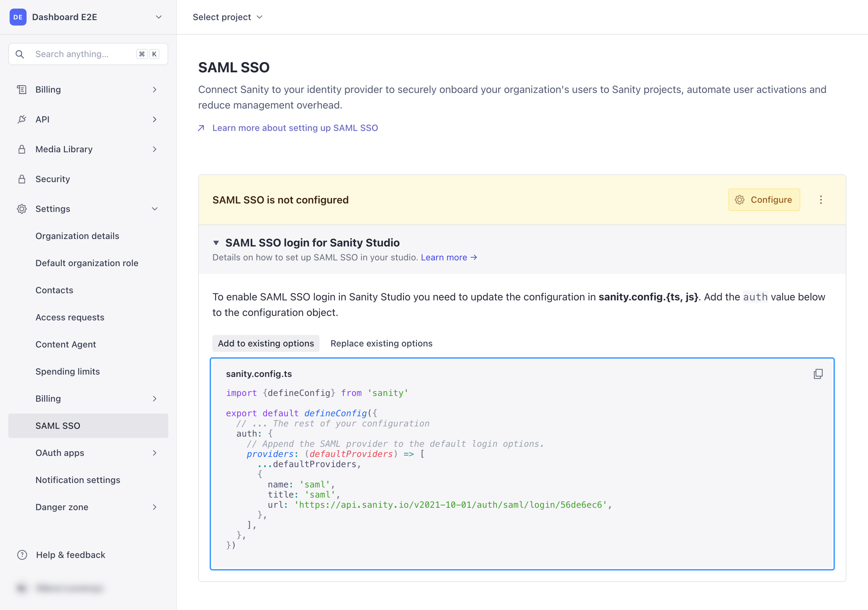Click the Media Library lock icon
The image size is (868, 610).
(21, 149)
